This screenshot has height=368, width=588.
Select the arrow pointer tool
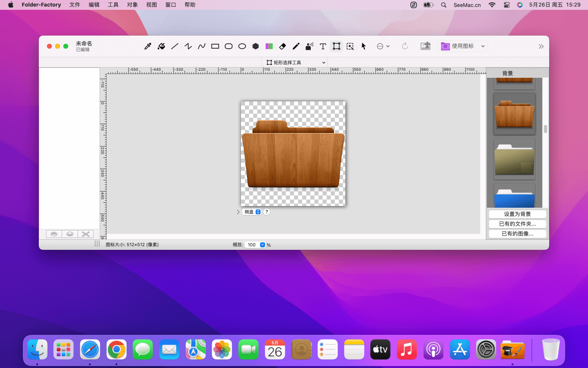pos(363,46)
